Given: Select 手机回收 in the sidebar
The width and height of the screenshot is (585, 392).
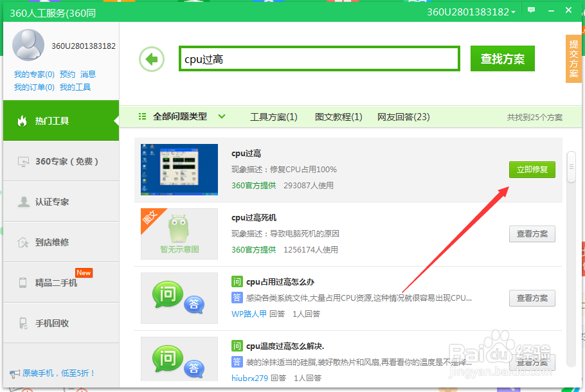Looking at the screenshot, I should point(61,323).
